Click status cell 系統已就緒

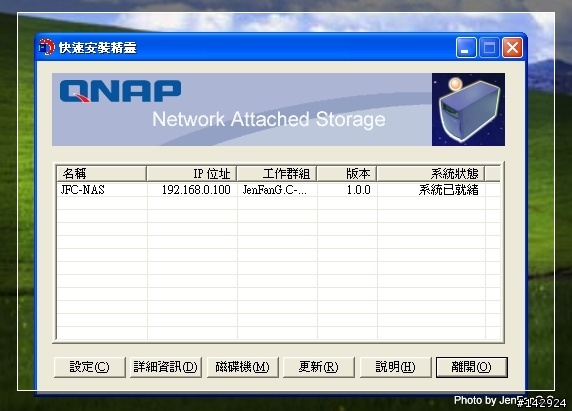coord(448,190)
